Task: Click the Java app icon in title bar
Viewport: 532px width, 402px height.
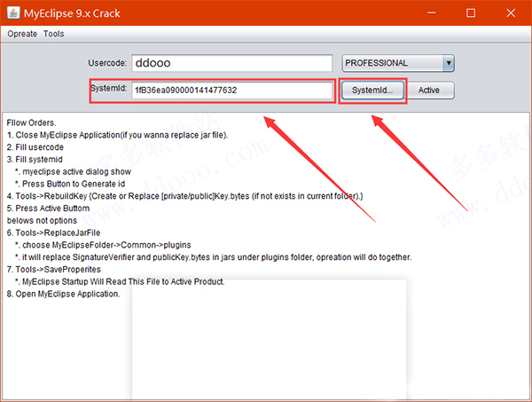Action: (13, 13)
